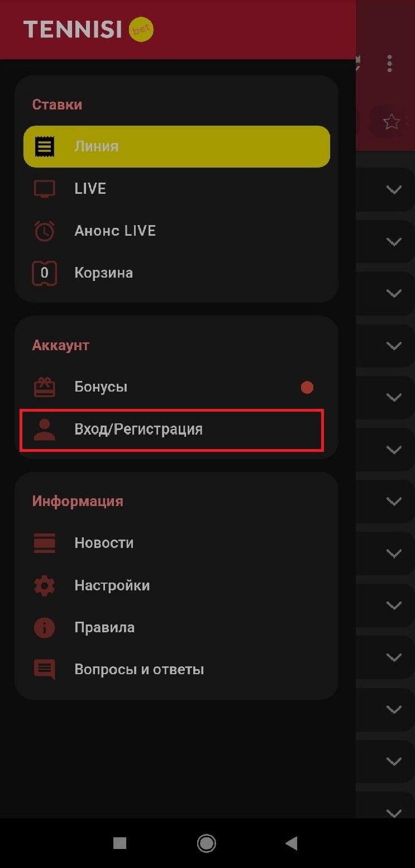
Task: Tap the Вход/Регистрация person icon
Action: click(x=45, y=430)
